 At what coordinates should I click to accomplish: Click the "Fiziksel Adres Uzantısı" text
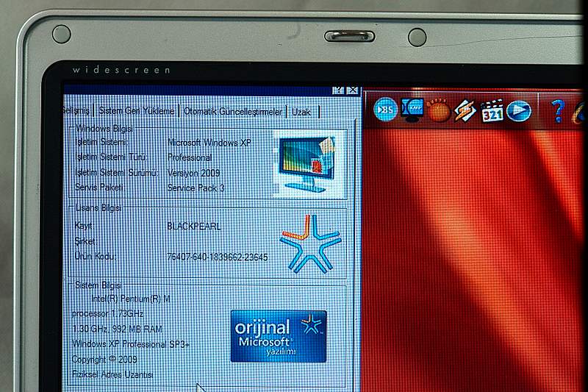click(113, 374)
